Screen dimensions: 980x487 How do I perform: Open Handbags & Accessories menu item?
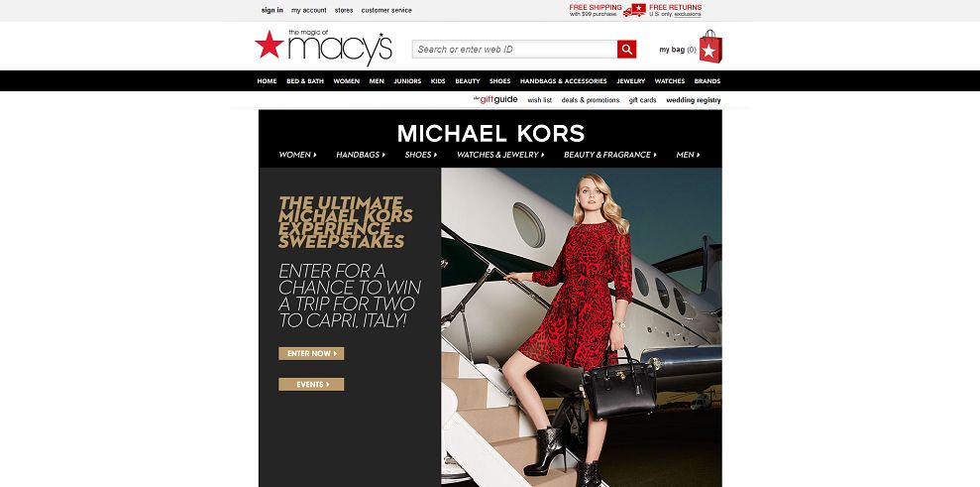pyautogui.click(x=563, y=81)
